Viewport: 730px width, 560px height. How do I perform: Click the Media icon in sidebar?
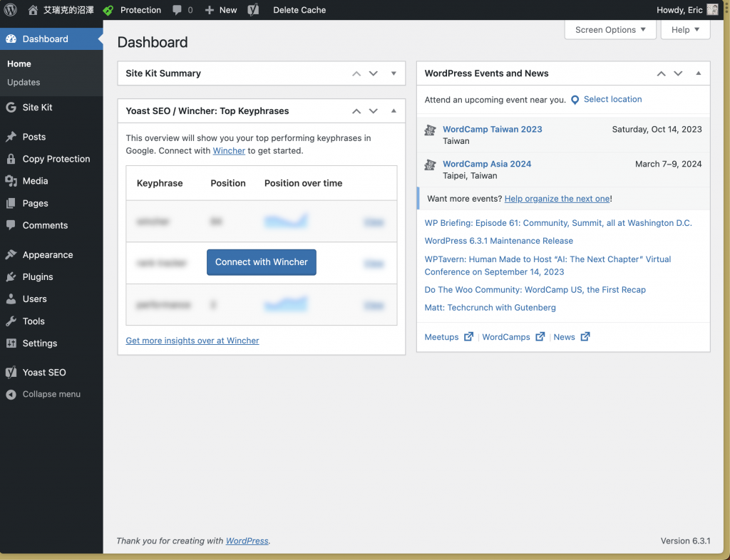click(11, 181)
